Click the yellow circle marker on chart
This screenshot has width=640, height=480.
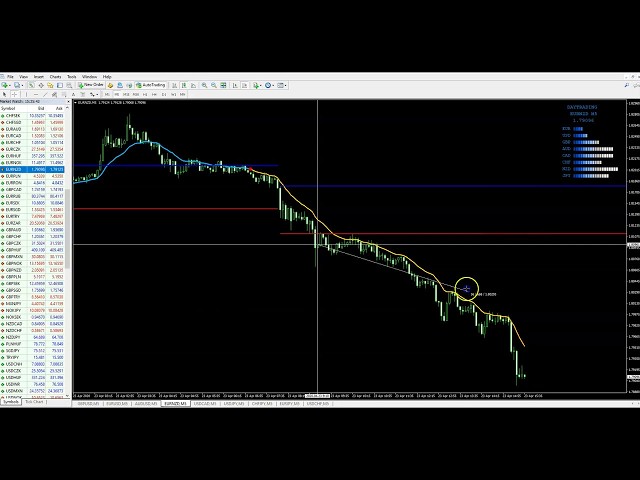coord(466,289)
